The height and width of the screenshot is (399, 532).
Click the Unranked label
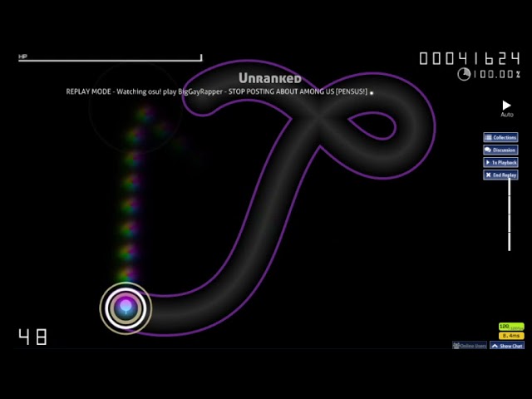270,78
